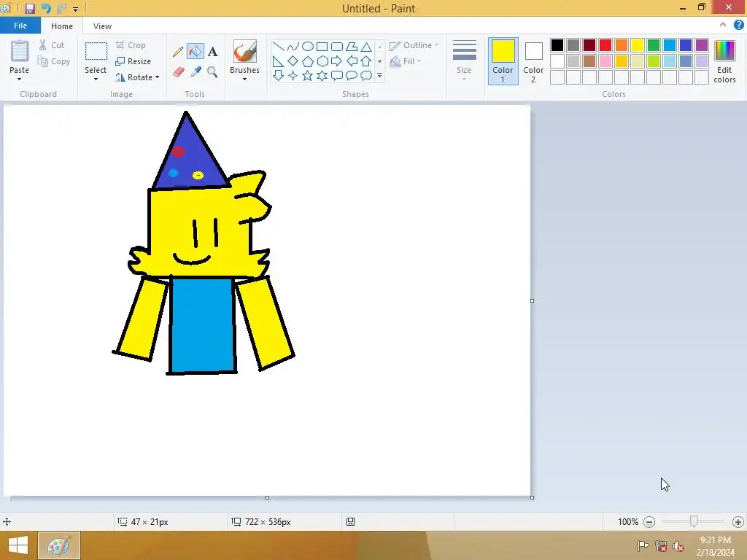The image size is (747, 560).
Task: Click the zoom in plus button
Action: [738, 522]
